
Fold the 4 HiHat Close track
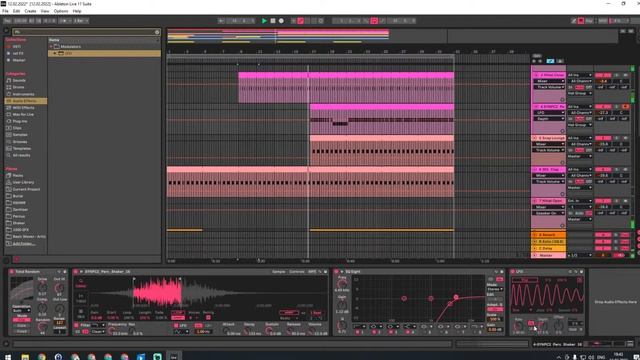(536, 75)
